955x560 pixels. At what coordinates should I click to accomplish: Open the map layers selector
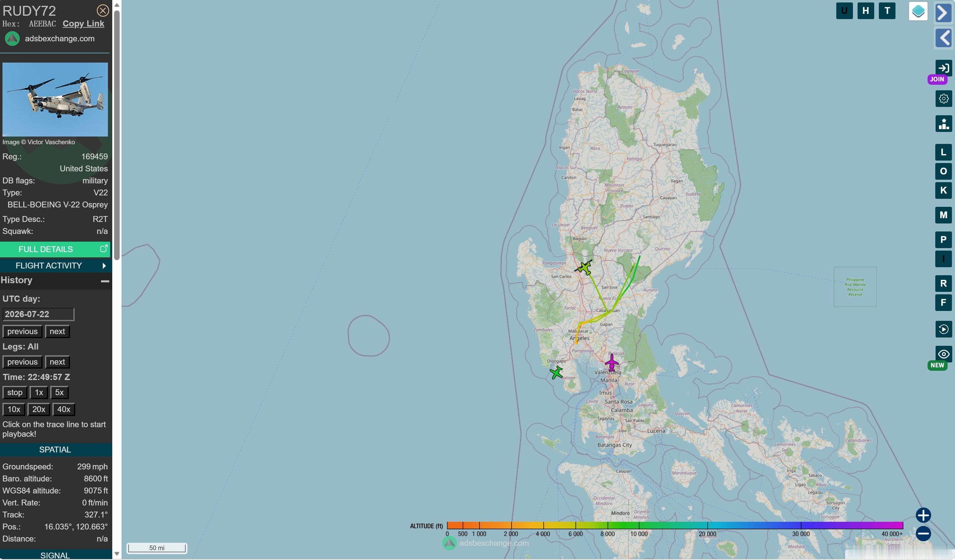coord(918,11)
